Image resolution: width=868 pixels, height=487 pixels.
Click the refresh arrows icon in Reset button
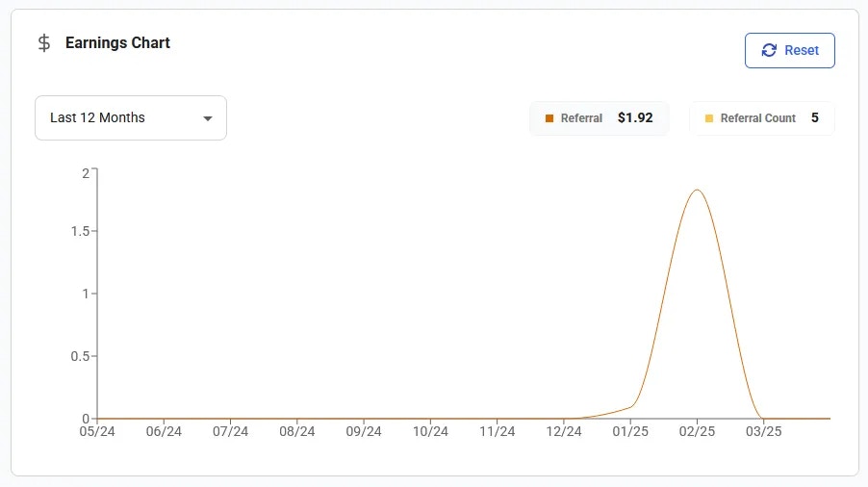click(769, 50)
